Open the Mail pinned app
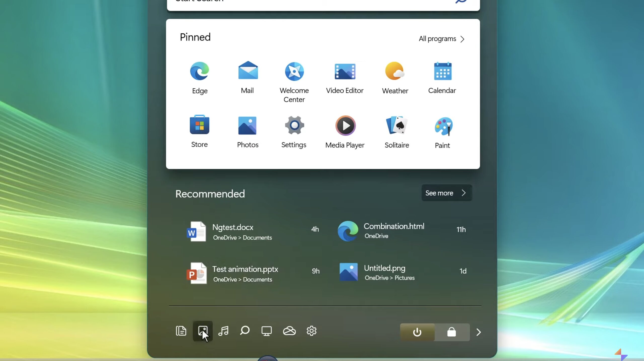Viewport: 644px width, 361px height. (248, 78)
